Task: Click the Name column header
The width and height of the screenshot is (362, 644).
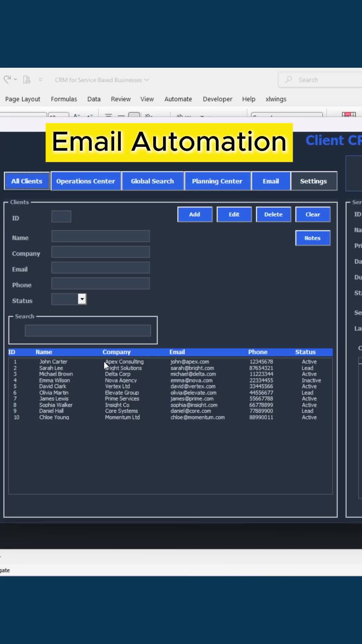Action: click(44, 352)
